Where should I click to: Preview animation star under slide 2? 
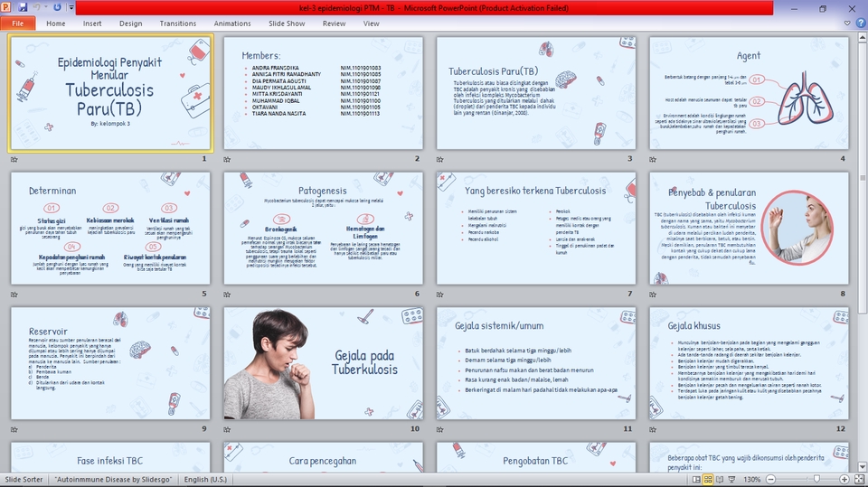tap(227, 159)
